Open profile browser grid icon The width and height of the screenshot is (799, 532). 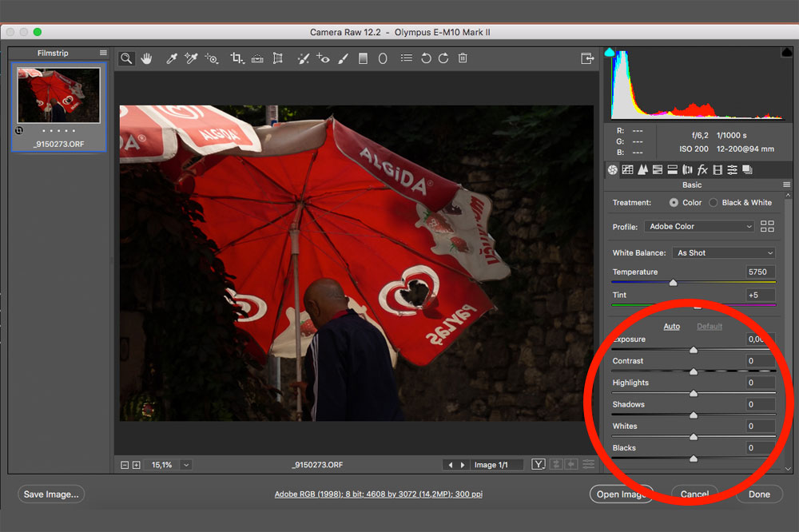(767, 226)
